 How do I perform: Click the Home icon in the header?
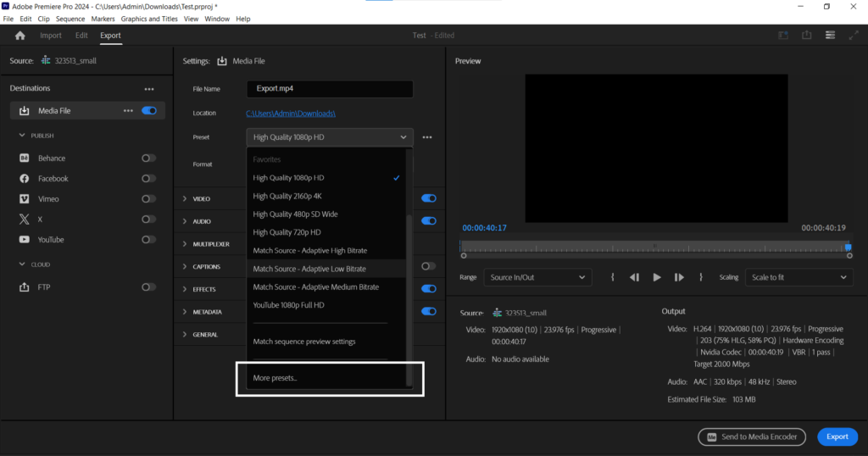pos(20,36)
